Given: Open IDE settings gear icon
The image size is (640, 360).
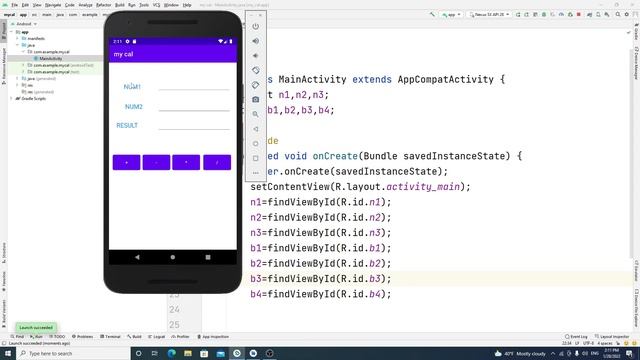Looking at the screenshot, I should (x=627, y=14).
